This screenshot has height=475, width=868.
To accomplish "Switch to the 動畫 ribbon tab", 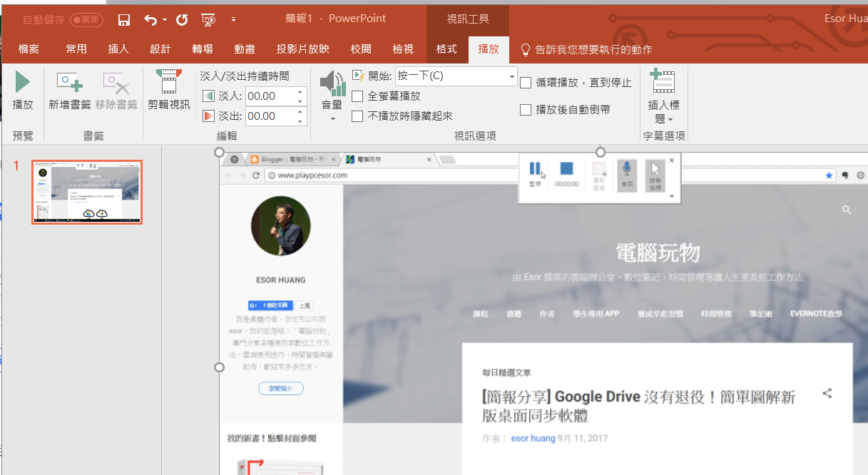I will coord(245,49).
